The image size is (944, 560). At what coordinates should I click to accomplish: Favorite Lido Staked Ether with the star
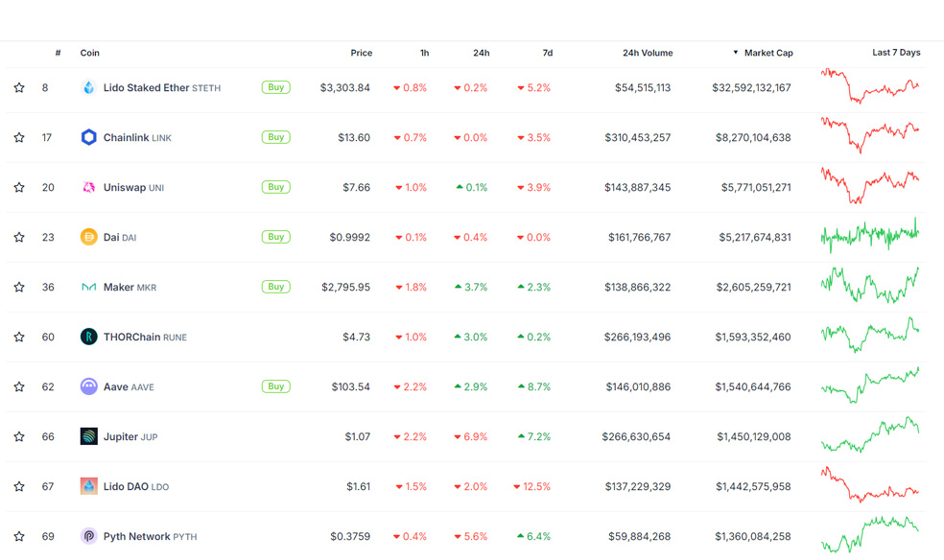tap(19, 88)
